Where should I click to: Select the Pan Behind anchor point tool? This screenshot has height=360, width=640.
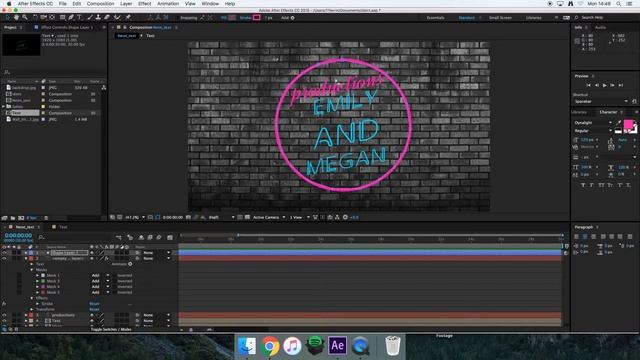[x=52, y=18]
